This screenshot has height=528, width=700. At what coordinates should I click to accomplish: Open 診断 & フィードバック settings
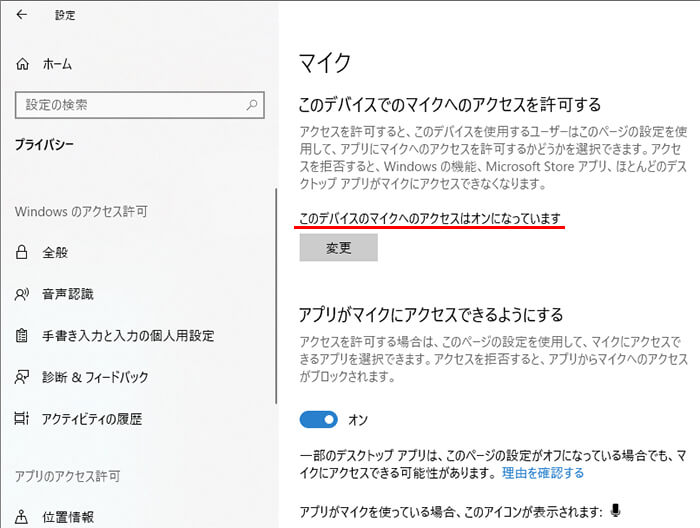95,377
